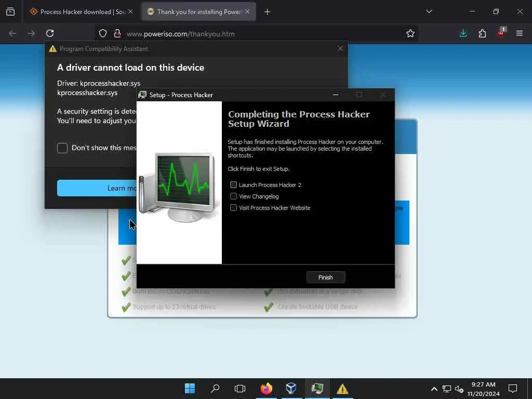The height and width of the screenshot is (399, 532).
Task: Open a new browser tab
Action: pos(267,12)
